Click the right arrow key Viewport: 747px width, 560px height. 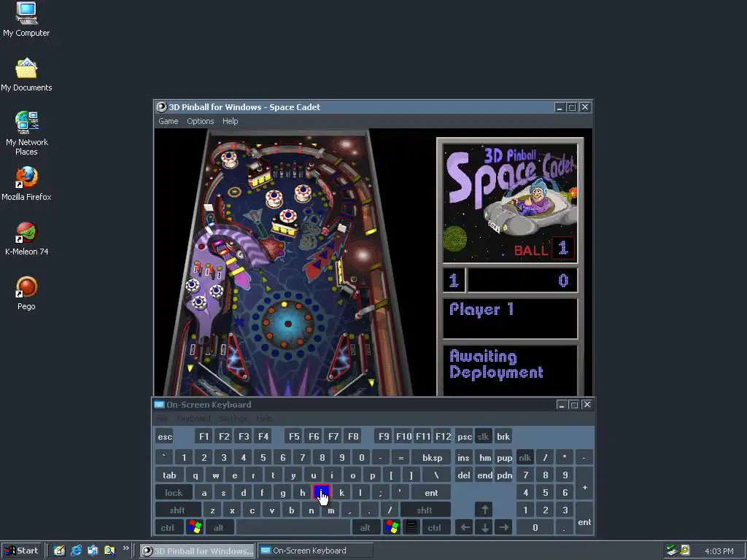tap(503, 528)
